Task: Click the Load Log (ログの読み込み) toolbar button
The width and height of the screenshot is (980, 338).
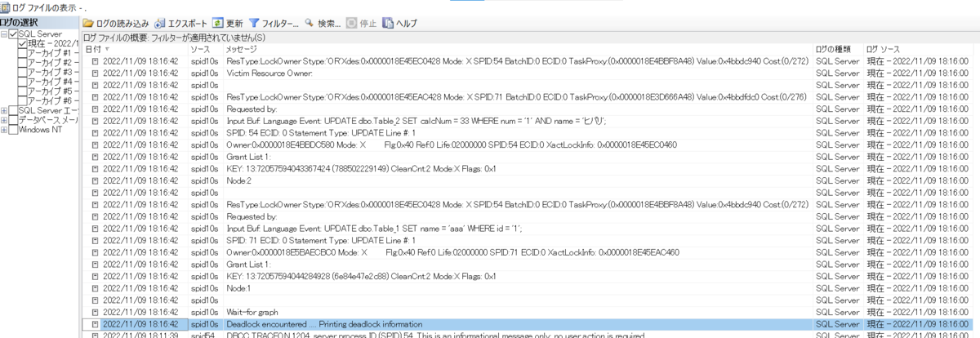Action: pos(116,24)
